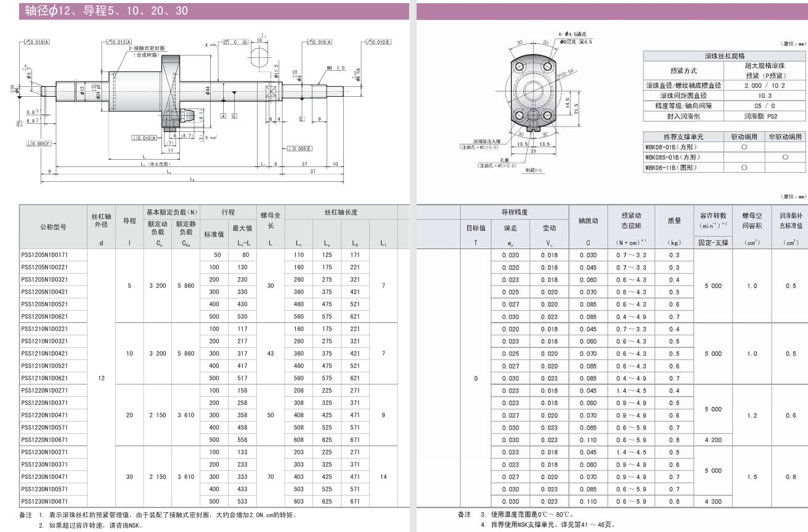
Task: Click the circle mark for WBK08-11B (圆形)
Action: [744, 168]
